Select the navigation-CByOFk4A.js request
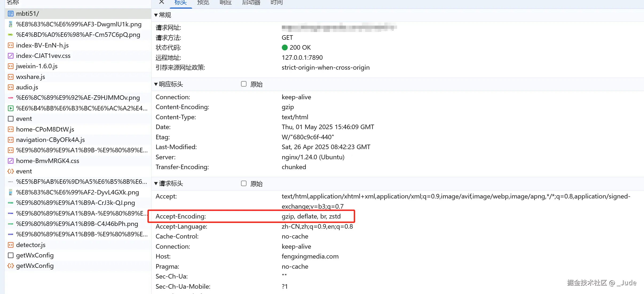644x294 pixels. [x=50, y=140]
